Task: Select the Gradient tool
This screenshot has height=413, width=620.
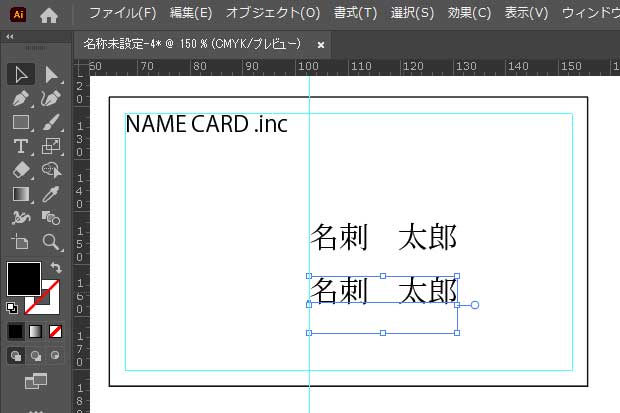Action: click(x=21, y=194)
